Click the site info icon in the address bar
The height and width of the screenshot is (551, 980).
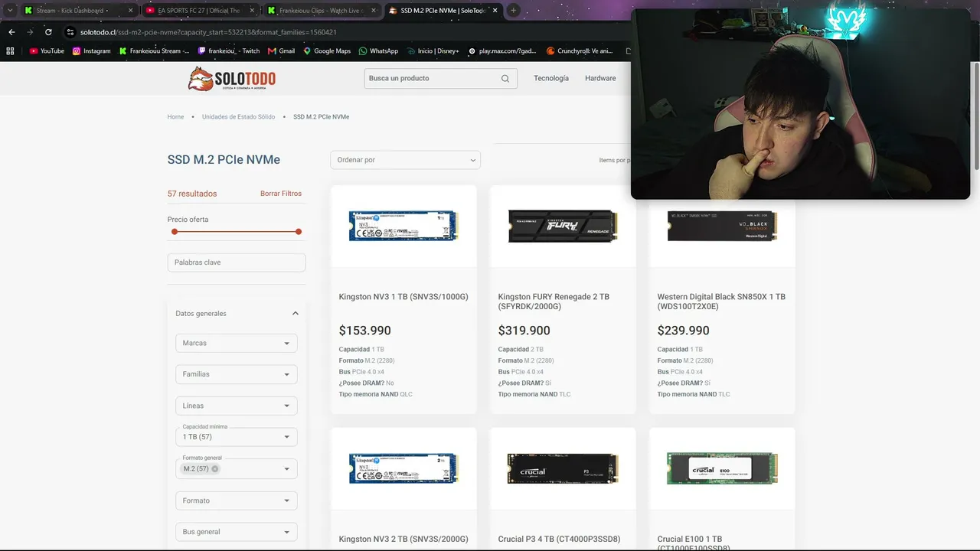click(70, 32)
